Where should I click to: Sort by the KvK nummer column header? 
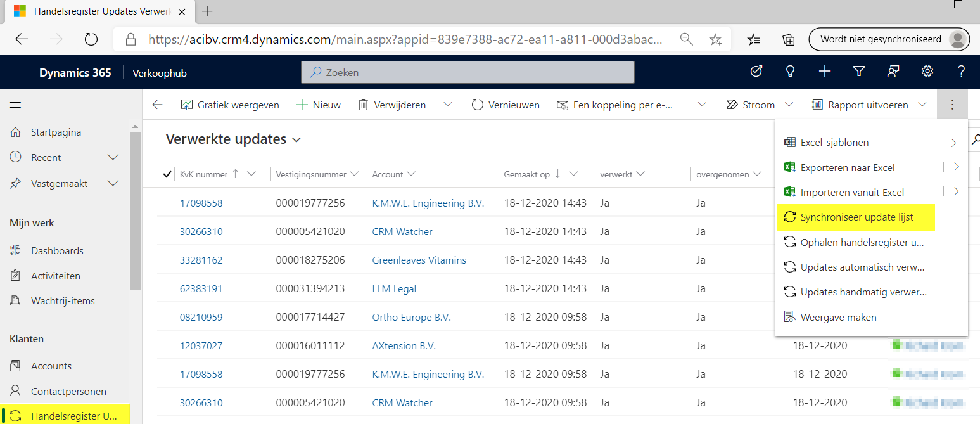coord(204,174)
